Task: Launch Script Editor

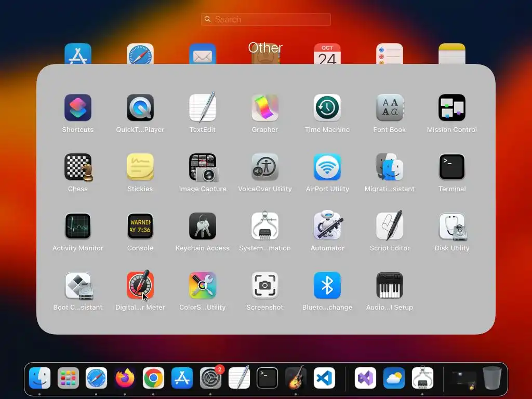Action: (x=390, y=225)
